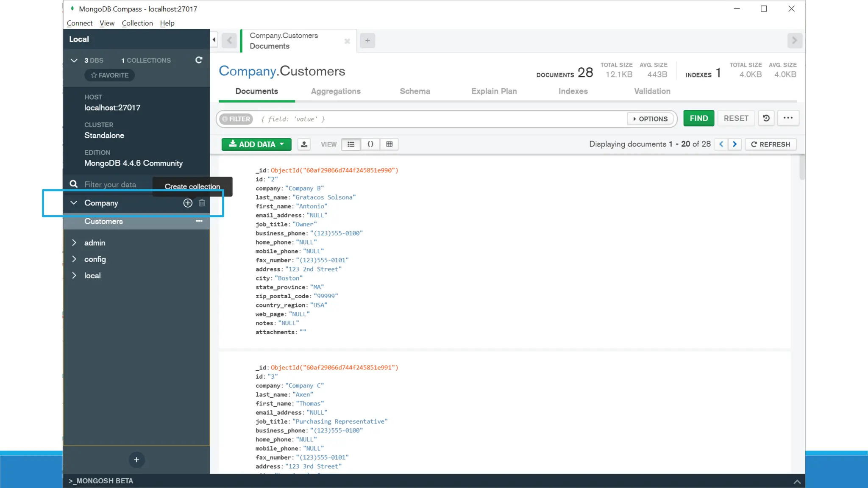Screen dimensions: 868x488
Task: Expand the admin database
Action: click(x=74, y=243)
